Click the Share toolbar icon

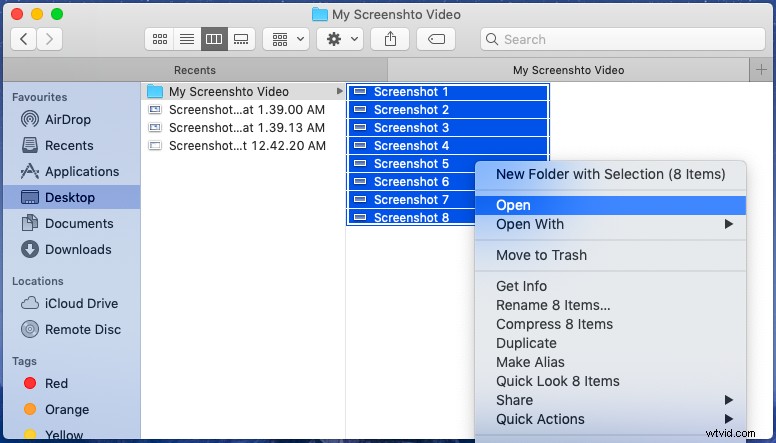390,39
